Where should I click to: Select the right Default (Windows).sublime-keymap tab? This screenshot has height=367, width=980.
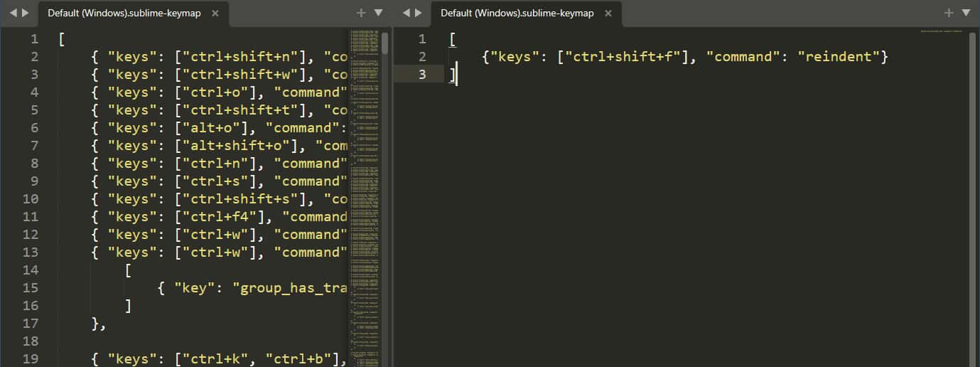point(517,14)
